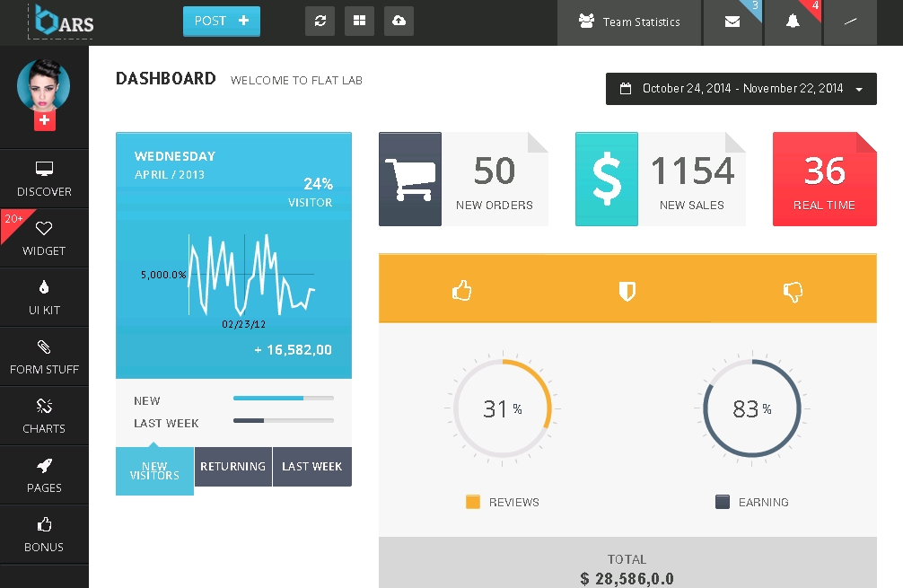The image size is (903, 588).
Task: Expand the date range dropdown
Action: click(741, 89)
